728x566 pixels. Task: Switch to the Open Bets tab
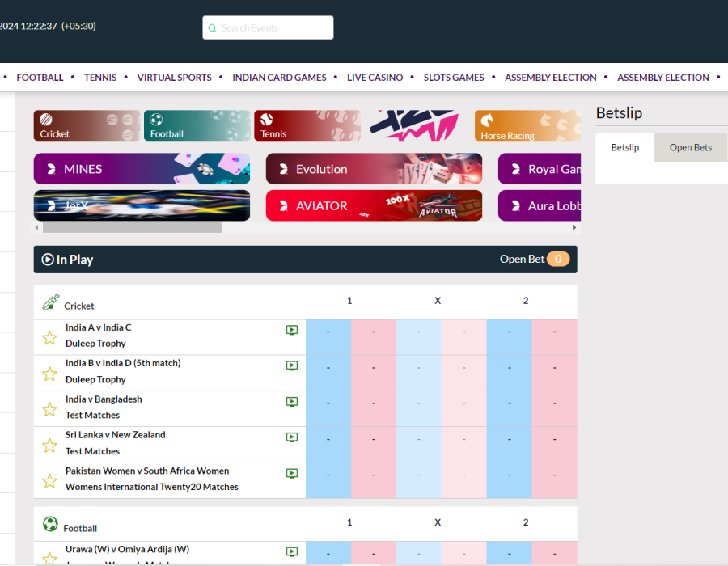point(690,148)
